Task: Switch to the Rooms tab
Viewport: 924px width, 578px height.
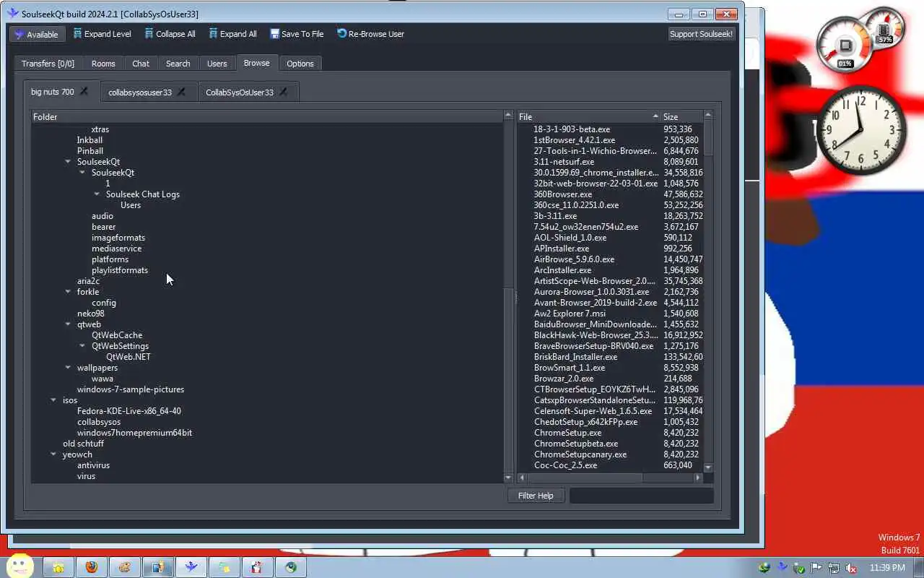Action: pyautogui.click(x=103, y=64)
